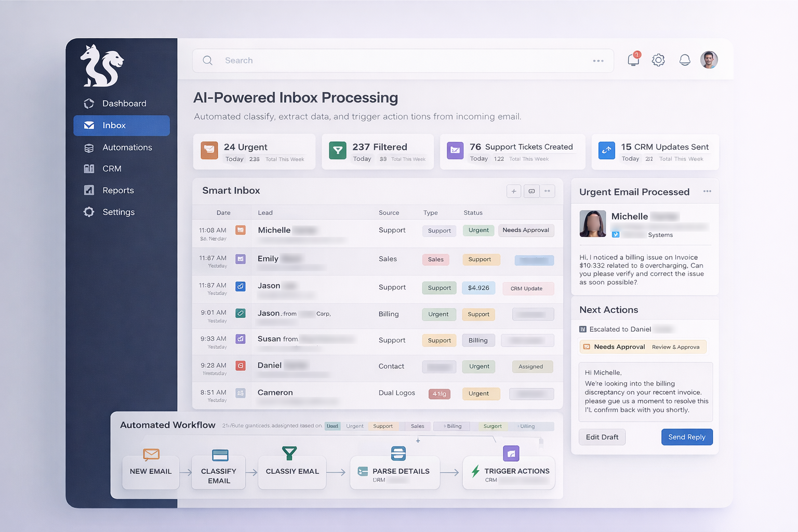Expand Smart Inbox more options menu

click(x=547, y=191)
